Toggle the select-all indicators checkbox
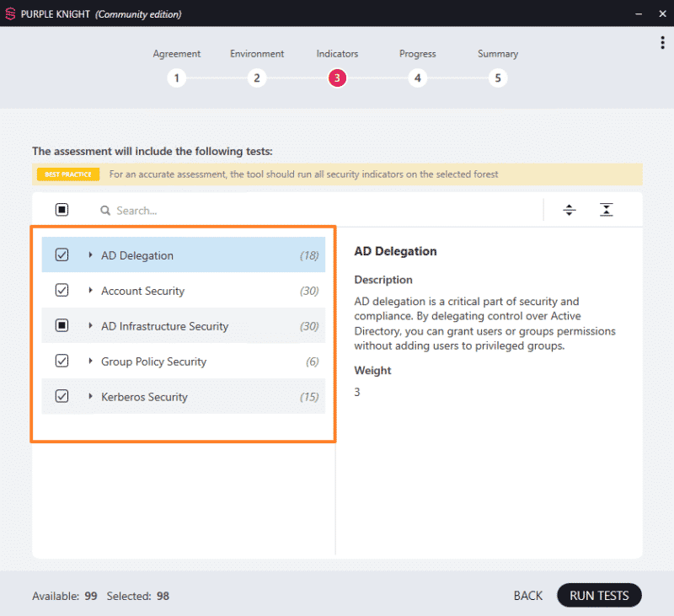 pyautogui.click(x=62, y=210)
